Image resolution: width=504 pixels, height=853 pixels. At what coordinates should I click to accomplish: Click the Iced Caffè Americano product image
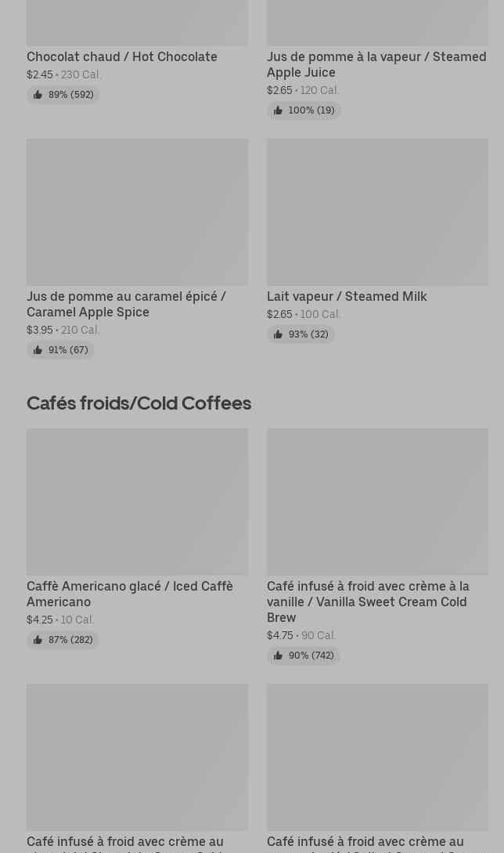point(137,501)
